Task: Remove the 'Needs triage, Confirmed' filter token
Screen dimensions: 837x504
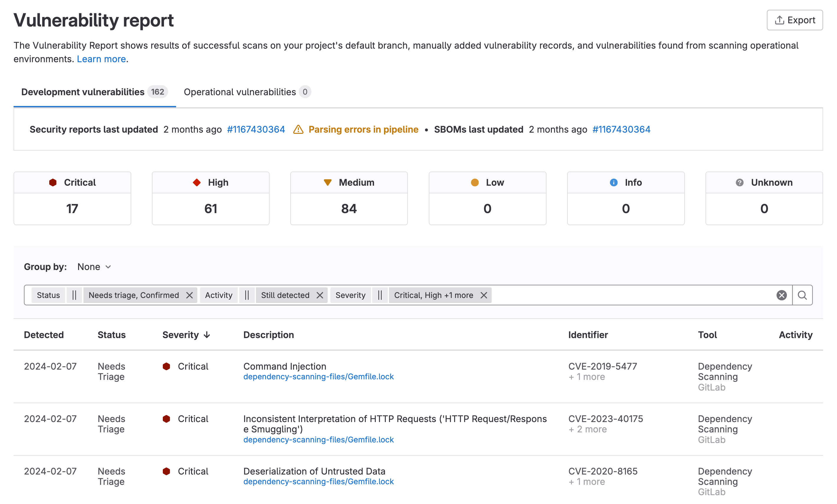Action: coord(190,295)
